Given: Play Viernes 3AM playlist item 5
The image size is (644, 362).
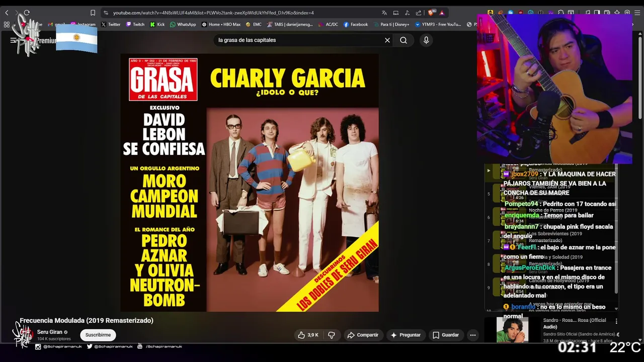Looking at the screenshot, I should pyautogui.click(x=549, y=194).
